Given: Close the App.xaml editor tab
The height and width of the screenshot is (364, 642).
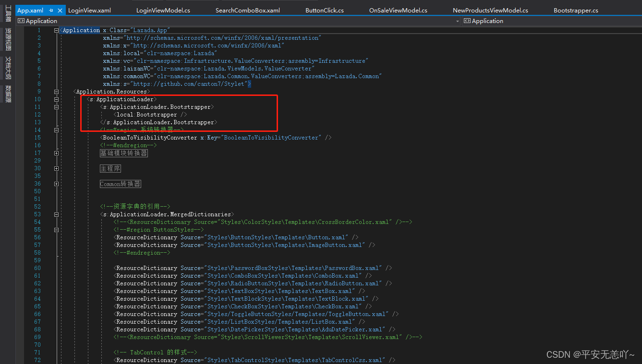Looking at the screenshot, I should click(x=61, y=9).
